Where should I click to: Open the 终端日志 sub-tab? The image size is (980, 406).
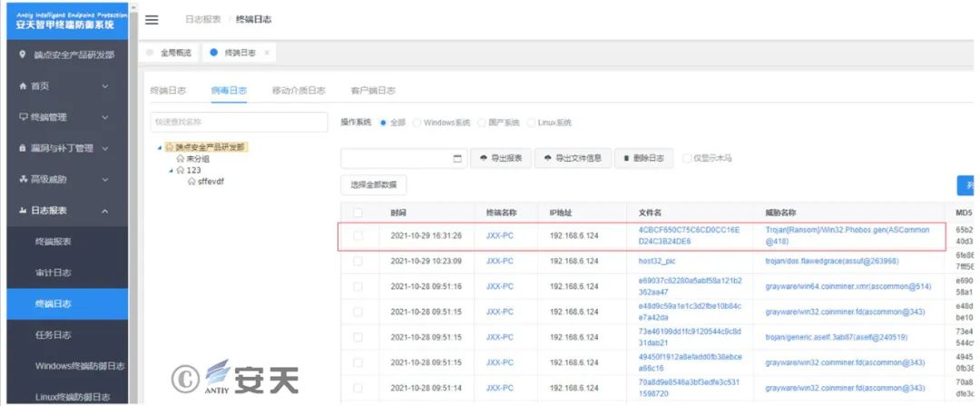pyautogui.click(x=168, y=91)
